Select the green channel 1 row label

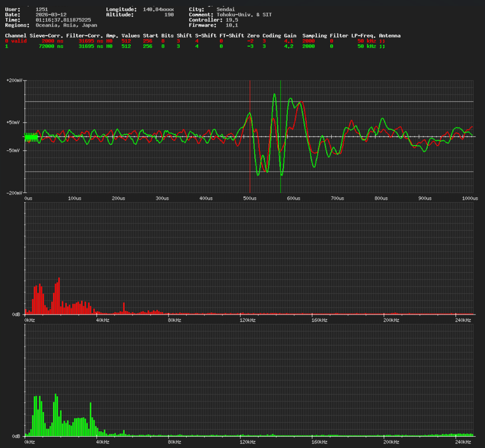(6, 46)
